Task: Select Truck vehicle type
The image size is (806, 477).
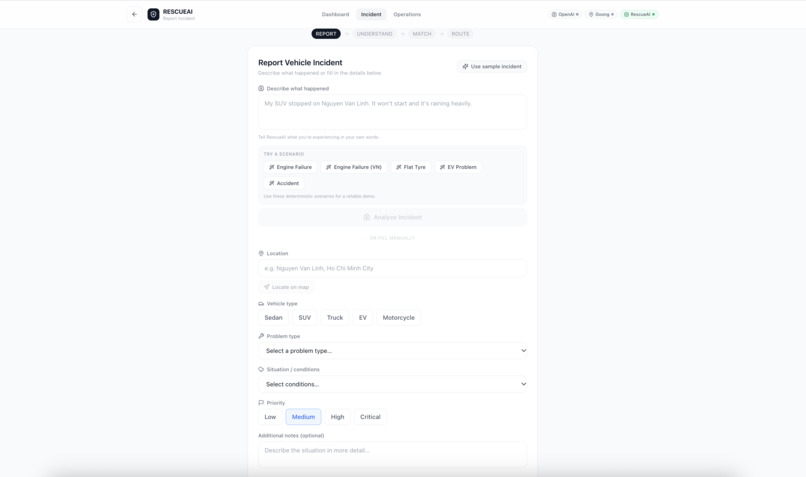Action: click(335, 318)
